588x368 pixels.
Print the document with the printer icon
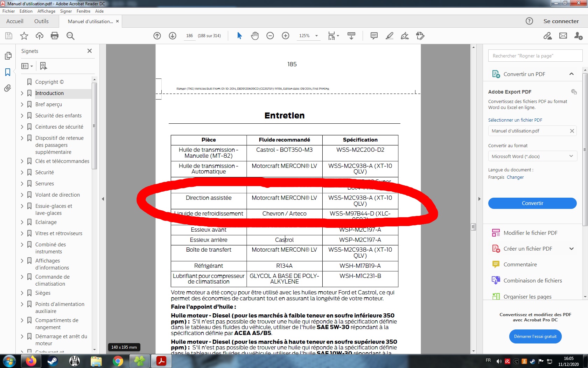[55, 36]
